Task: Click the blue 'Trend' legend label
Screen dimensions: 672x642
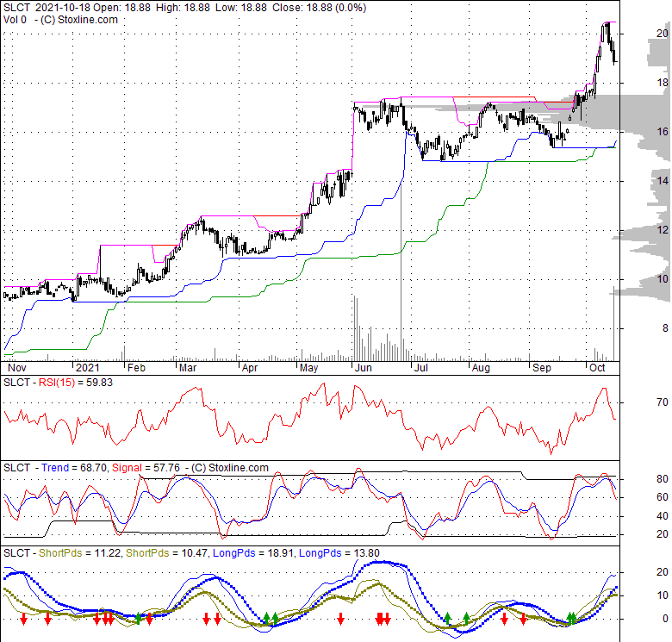Action: click(x=55, y=468)
